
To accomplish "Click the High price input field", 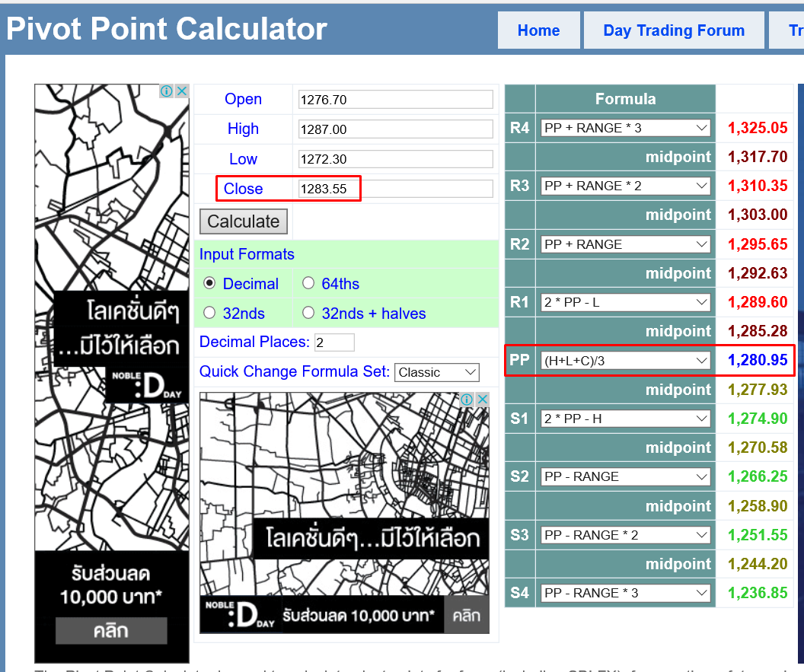I will (x=395, y=129).
